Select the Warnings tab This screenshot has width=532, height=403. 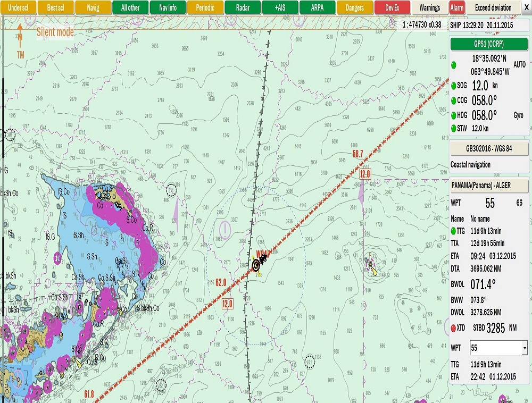tap(429, 8)
